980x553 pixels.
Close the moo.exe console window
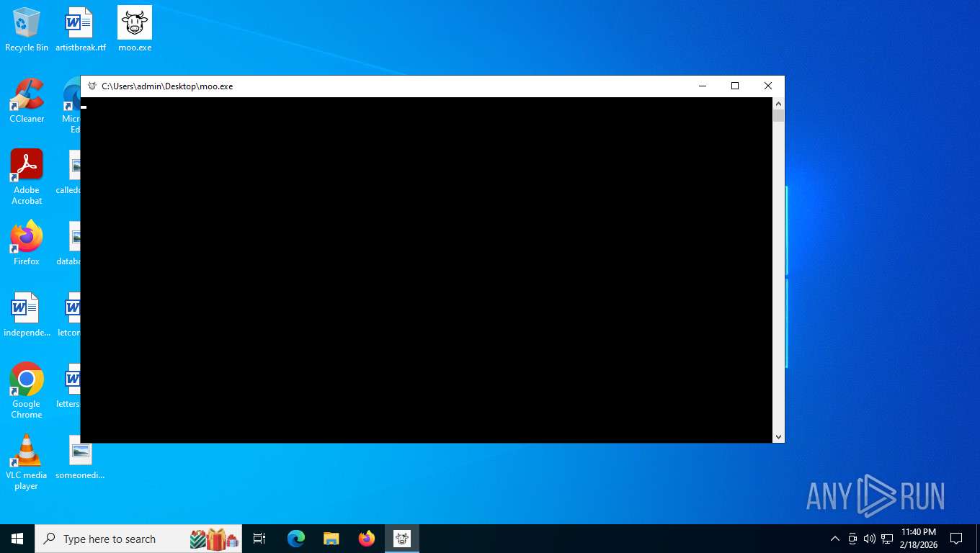[x=768, y=86]
